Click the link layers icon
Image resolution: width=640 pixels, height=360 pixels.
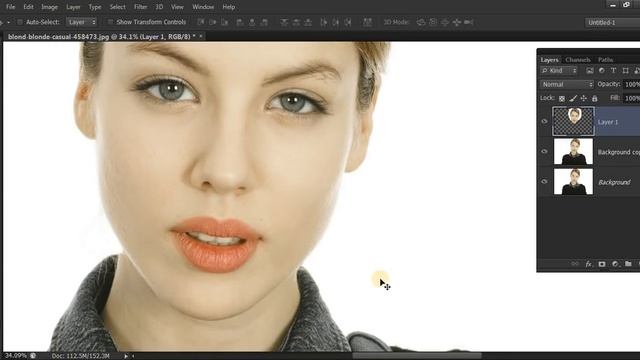(575, 264)
